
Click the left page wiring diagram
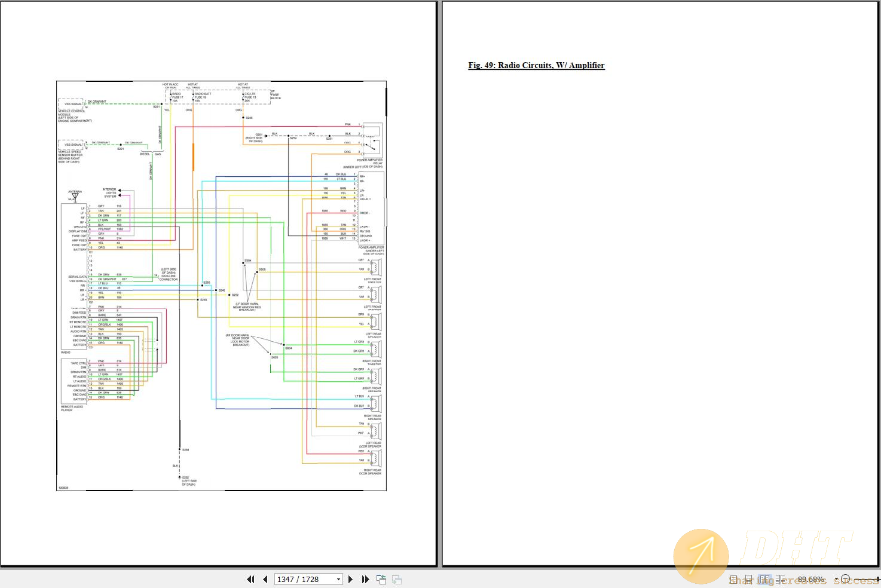point(221,286)
